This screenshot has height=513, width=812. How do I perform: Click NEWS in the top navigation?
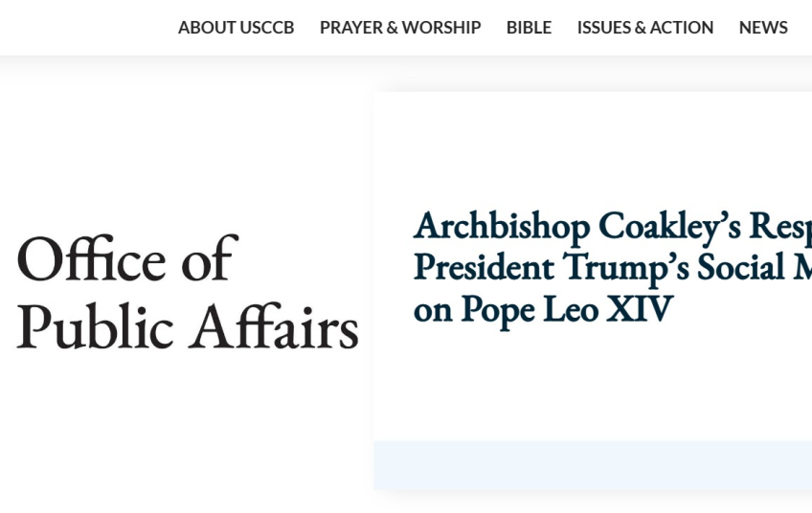click(763, 28)
